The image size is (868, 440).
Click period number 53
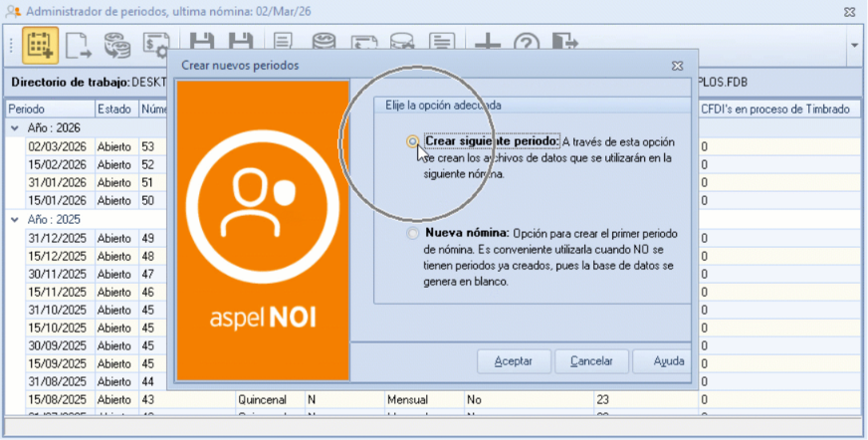click(x=147, y=146)
